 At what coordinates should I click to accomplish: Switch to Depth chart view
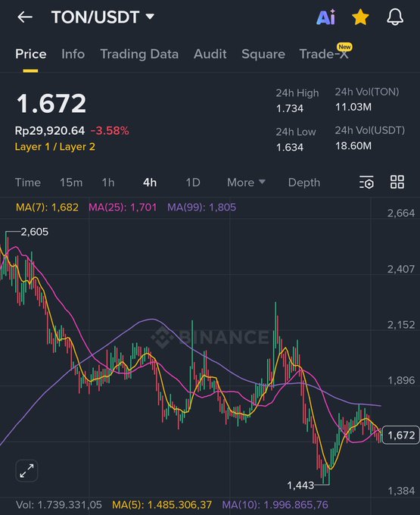[x=304, y=183]
